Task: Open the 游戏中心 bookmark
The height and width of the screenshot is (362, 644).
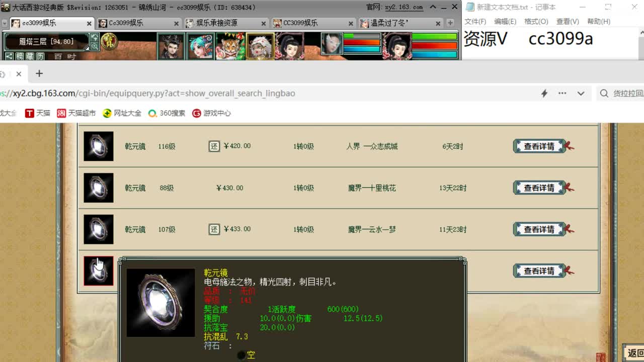Action: pyautogui.click(x=211, y=113)
